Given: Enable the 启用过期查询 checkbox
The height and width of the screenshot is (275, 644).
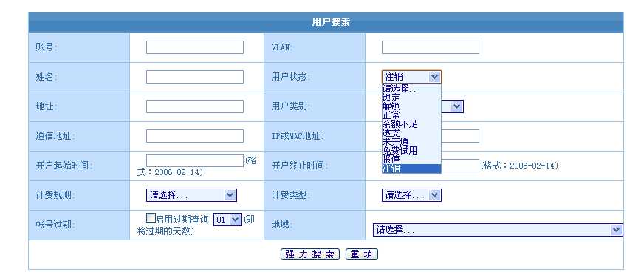Looking at the screenshot, I should tap(151, 218).
